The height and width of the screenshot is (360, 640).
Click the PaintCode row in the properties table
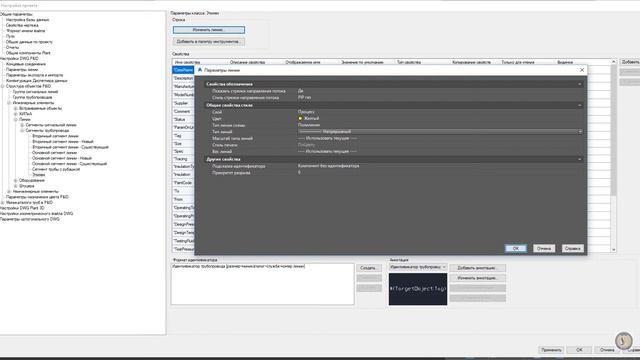(183, 183)
